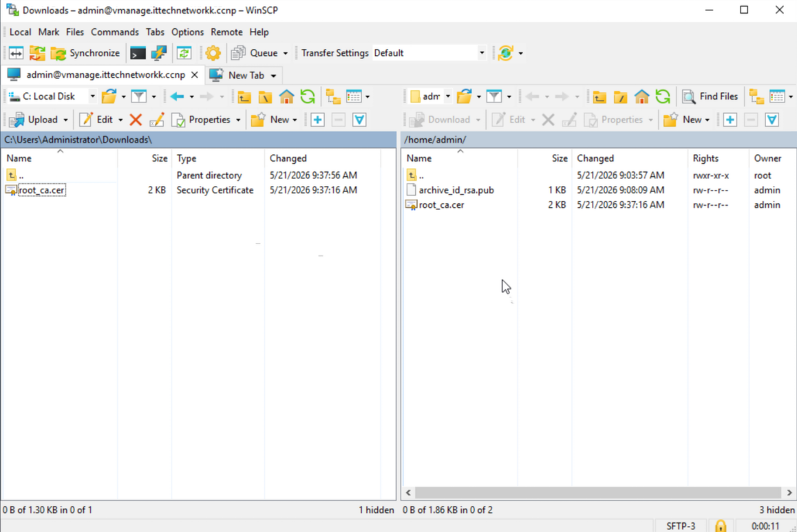Screen dimensions: 797x532
Task: Click the remote open directory folder icon
Action: (464, 96)
